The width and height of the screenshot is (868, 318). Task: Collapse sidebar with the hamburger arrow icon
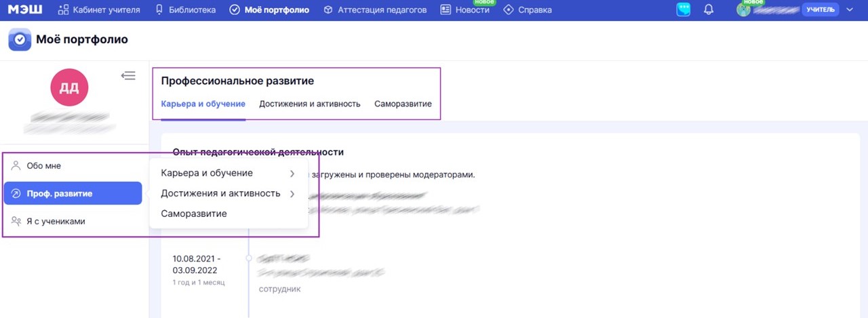point(128,76)
